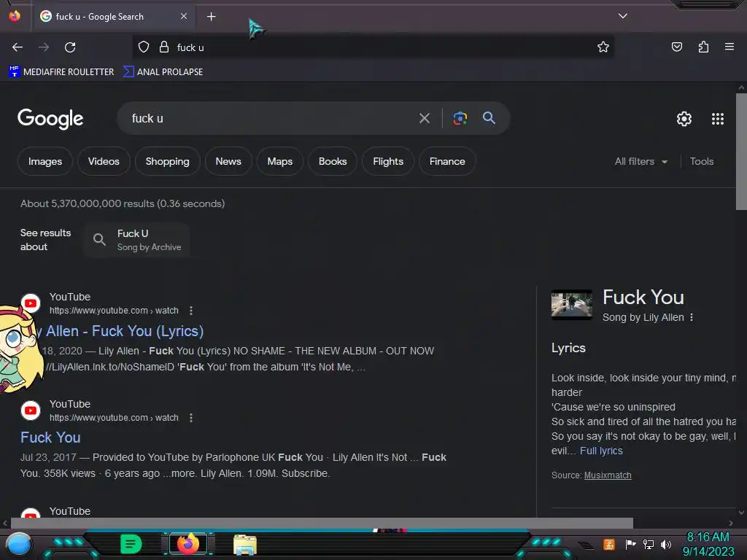Open the tracking protection shield icon
The image size is (747, 560).
pyautogui.click(x=144, y=47)
